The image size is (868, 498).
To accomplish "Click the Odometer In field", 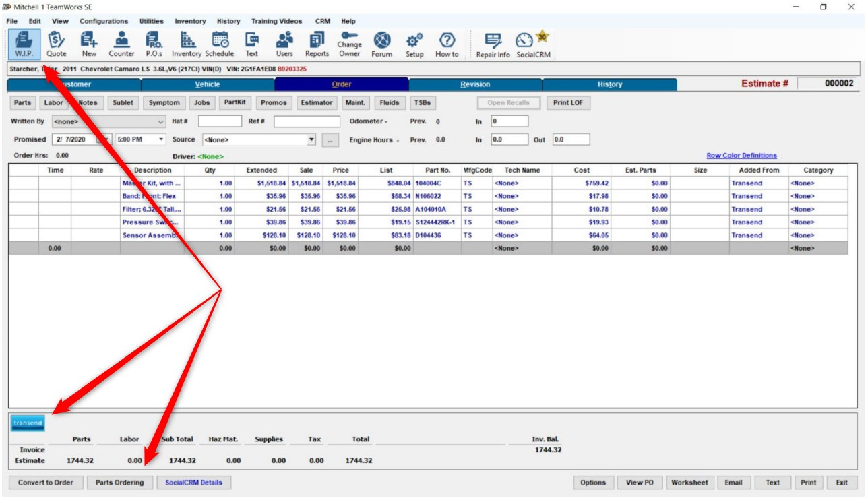I will pos(509,121).
